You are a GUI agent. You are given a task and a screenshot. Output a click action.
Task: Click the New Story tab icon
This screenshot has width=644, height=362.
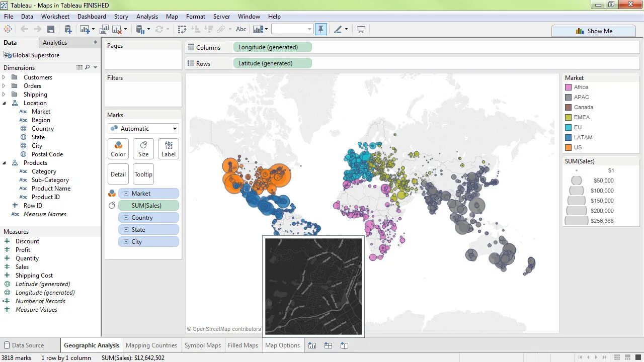click(345, 345)
